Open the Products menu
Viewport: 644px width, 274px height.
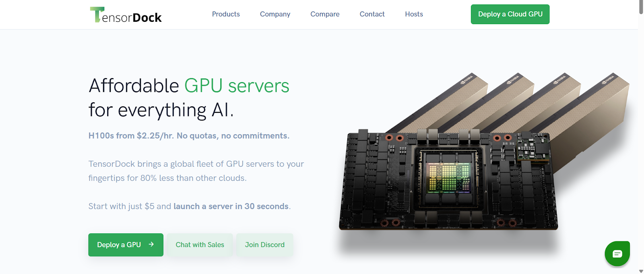click(226, 14)
